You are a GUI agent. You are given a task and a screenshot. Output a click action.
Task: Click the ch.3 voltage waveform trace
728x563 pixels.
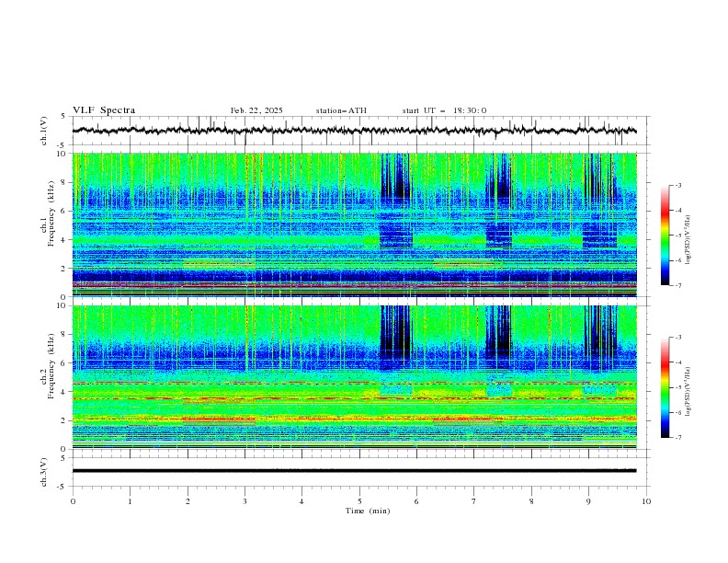pyautogui.click(x=354, y=471)
